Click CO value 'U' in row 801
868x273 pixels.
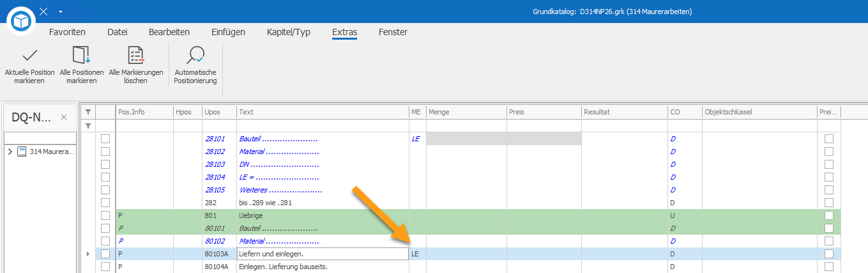673,215
